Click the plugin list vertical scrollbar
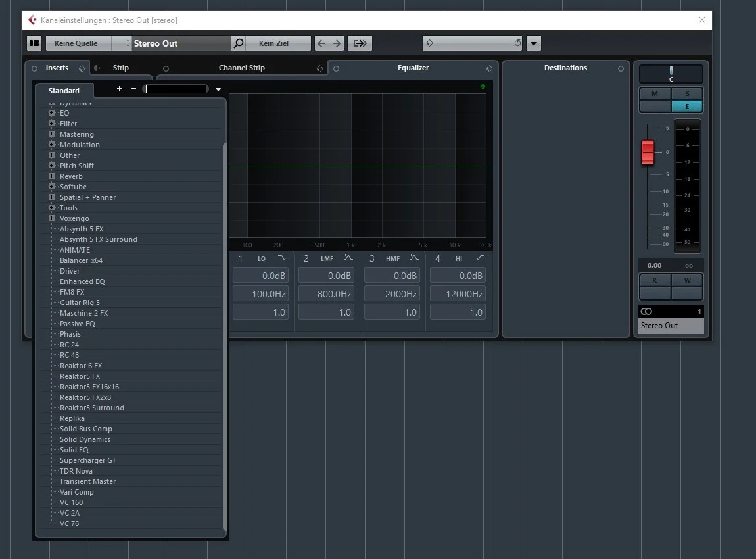The width and height of the screenshot is (756, 559). pyautogui.click(x=224, y=337)
